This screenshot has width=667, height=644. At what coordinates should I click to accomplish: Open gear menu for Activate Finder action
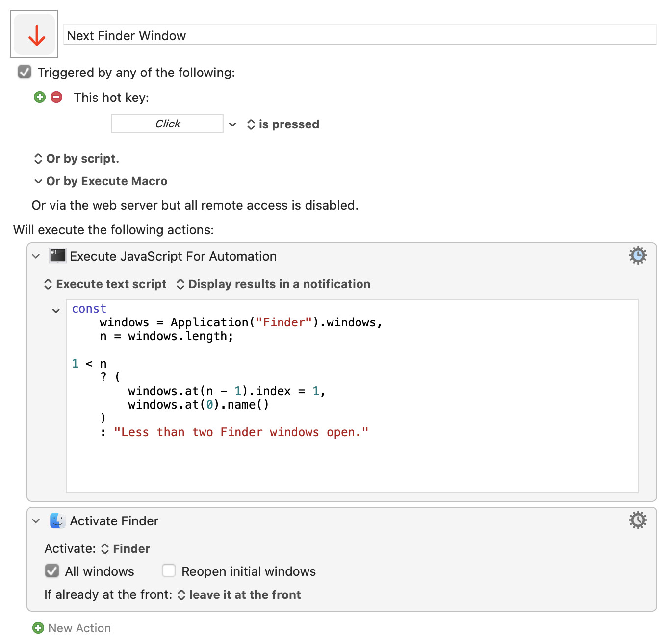(x=638, y=520)
